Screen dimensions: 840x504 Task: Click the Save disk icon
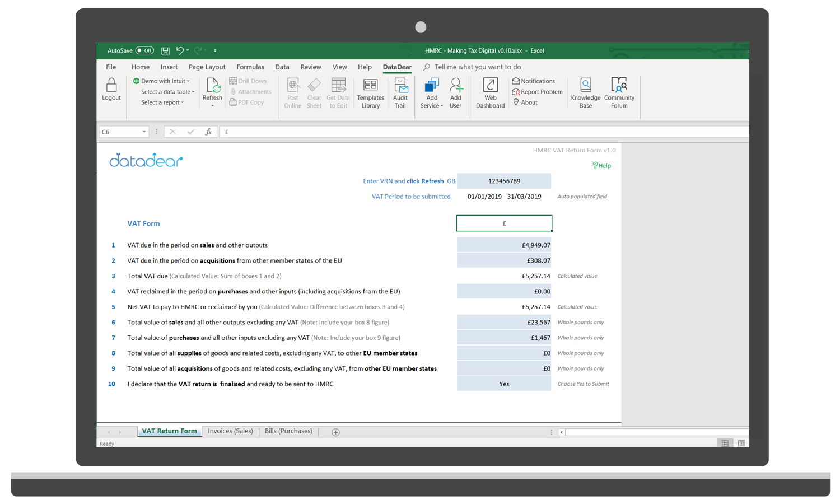(165, 51)
